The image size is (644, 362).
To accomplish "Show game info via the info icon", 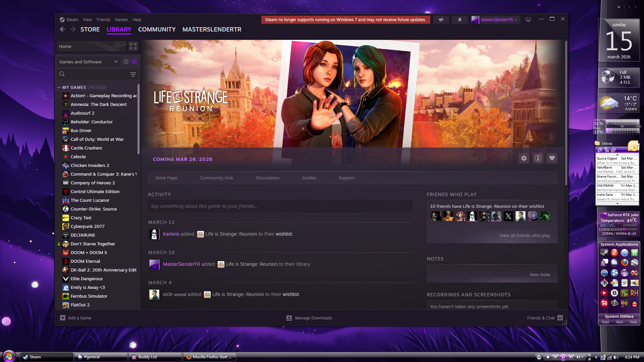I will [x=538, y=158].
